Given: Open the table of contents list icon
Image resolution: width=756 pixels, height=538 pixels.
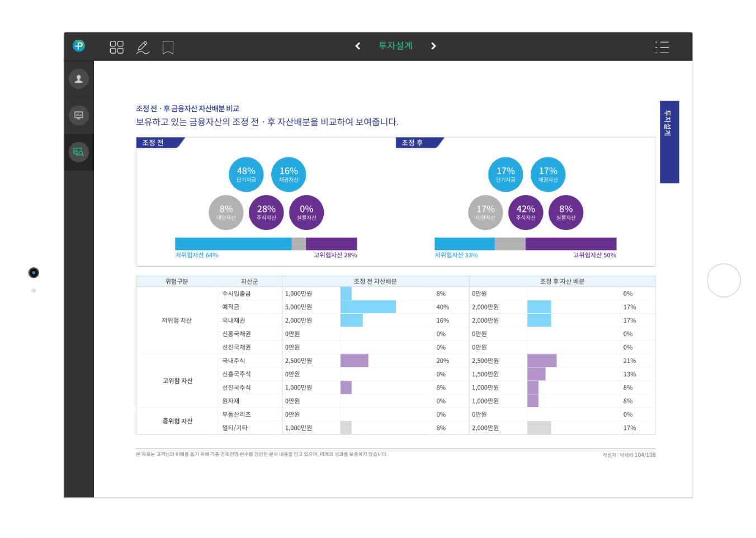Looking at the screenshot, I should [x=662, y=47].
